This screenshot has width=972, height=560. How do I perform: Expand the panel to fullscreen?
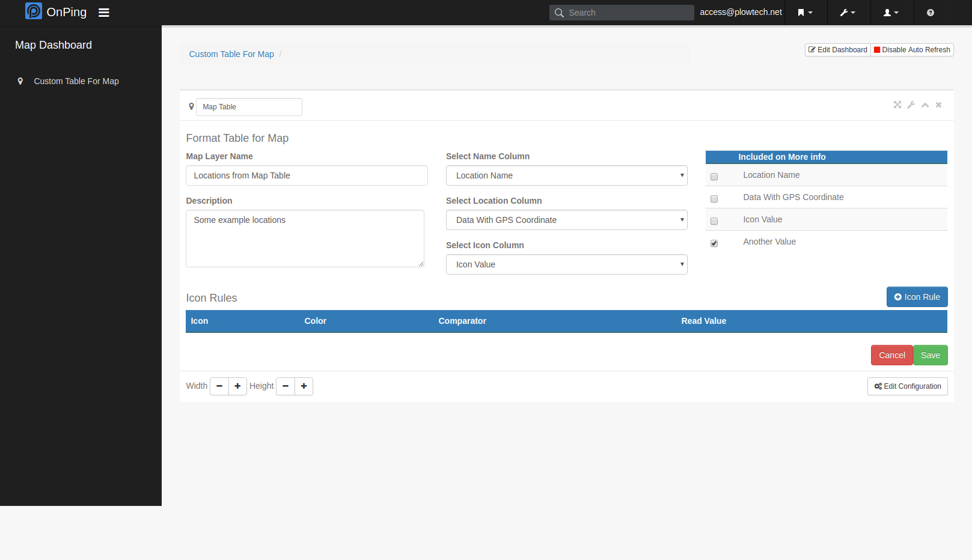pyautogui.click(x=897, y=105)
